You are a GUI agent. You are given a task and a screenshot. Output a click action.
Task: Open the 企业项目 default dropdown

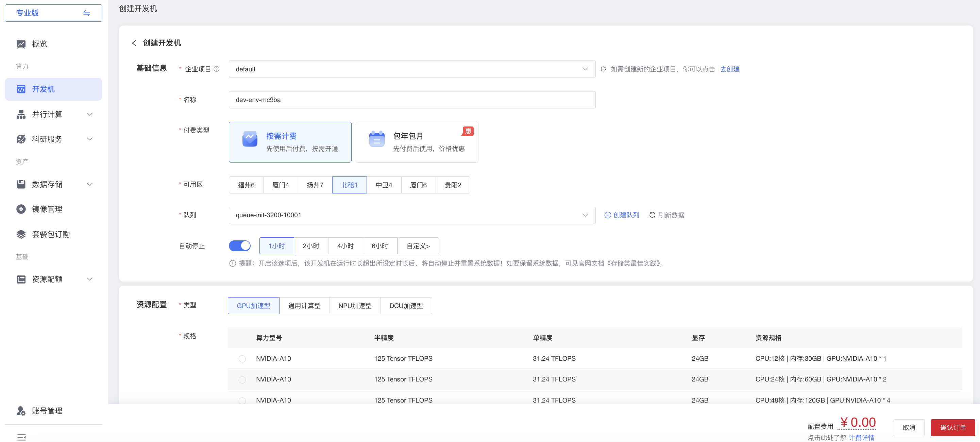point(412,69)
